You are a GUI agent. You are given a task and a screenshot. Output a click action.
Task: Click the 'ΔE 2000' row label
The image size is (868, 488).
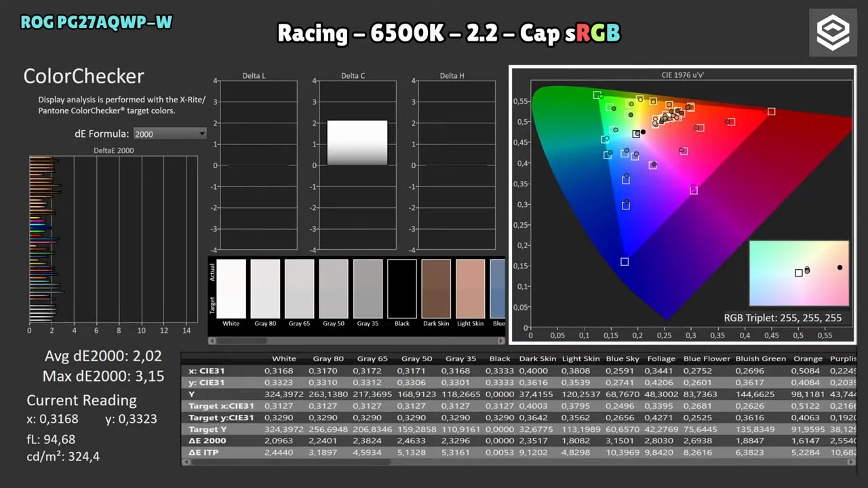[207, 441]
